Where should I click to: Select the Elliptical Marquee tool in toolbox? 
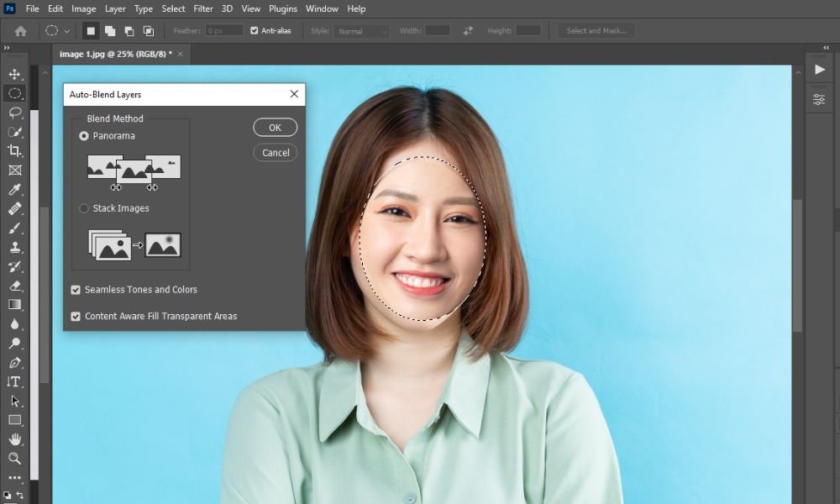point(14,93)
